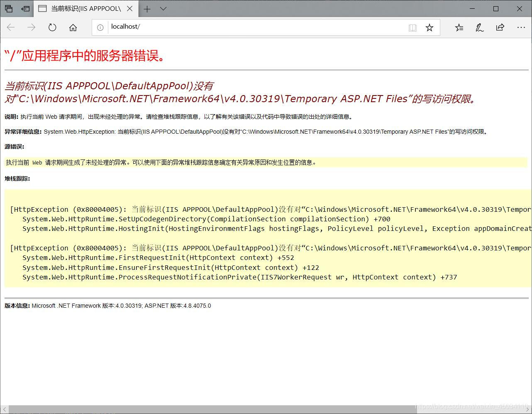Go back to the previous page
This screenshot has width=532, height=414.
pos(11,27)
